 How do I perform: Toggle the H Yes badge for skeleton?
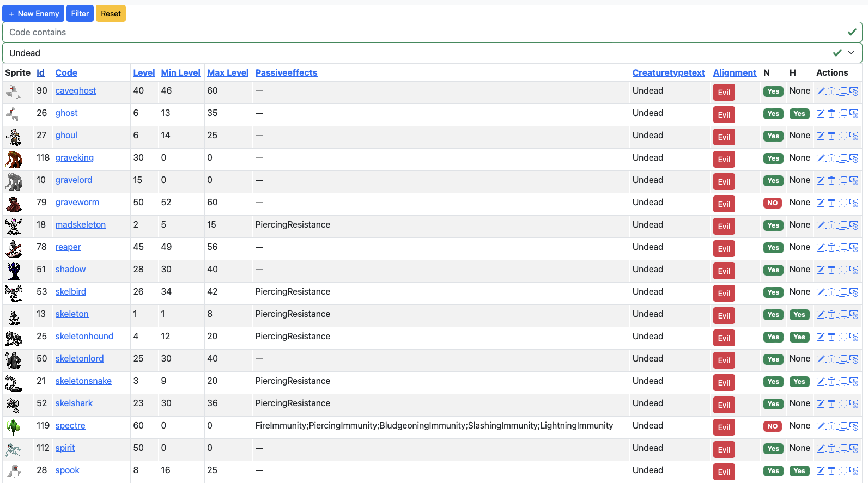pos(799,315)
